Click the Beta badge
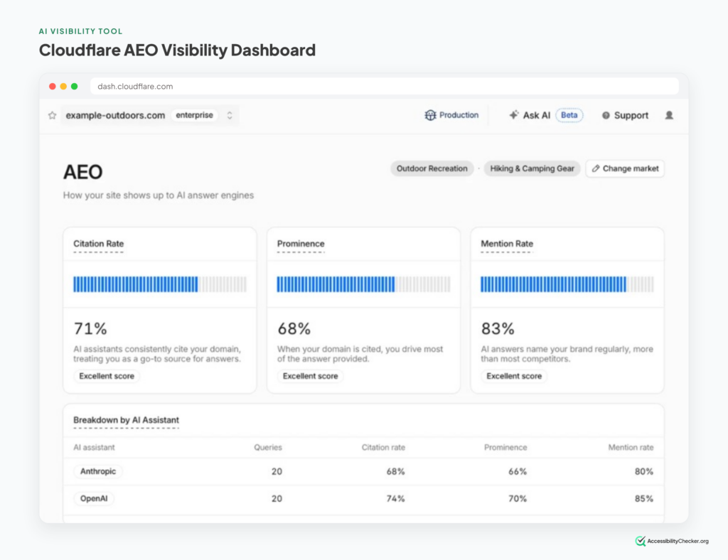728x560 pixels. [569, 115]
